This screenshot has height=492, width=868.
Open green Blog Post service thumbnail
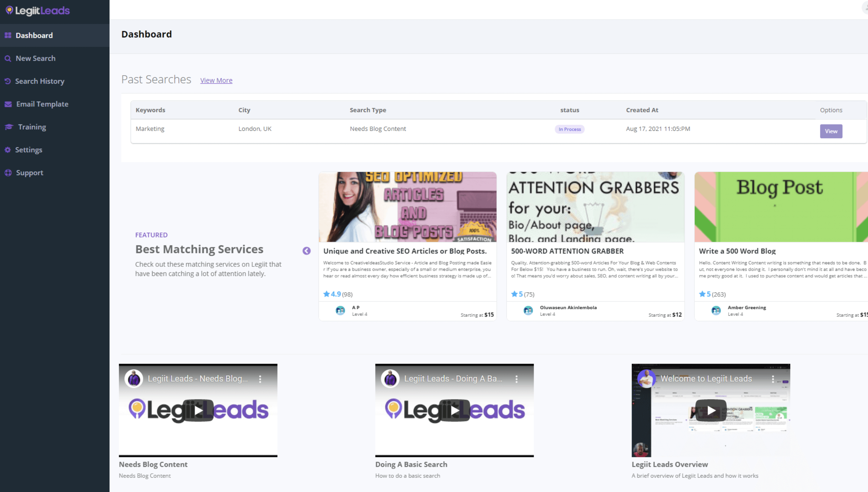pos(781,207)
